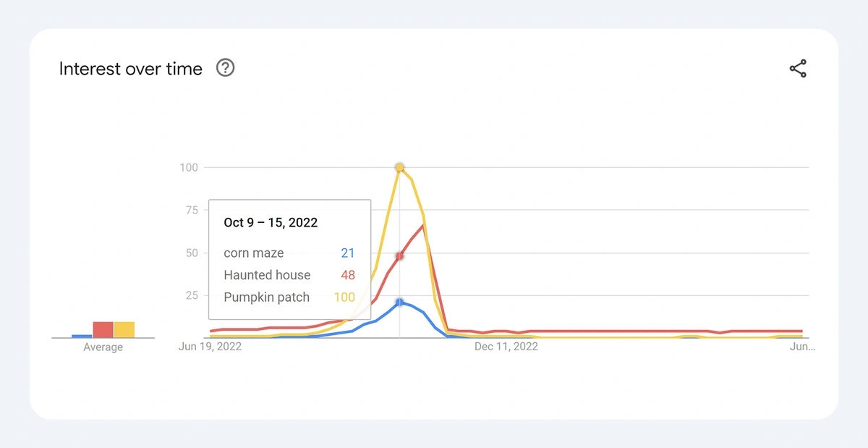The height and width of the screenshot is (448, 868).
Task: Click the yellow Pumpkin patch peak point
Action: tap(399, 167)
